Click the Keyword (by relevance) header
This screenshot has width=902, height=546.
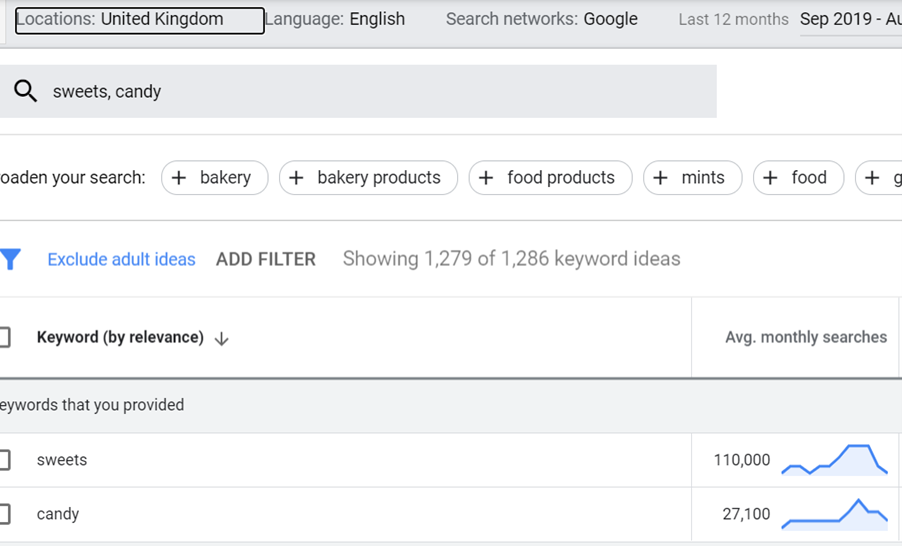120,337
